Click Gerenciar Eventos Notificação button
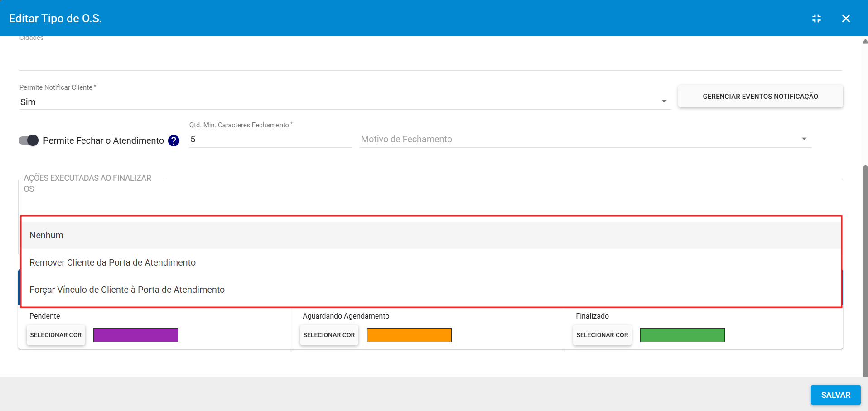The image size is (868, 411). point(760,97)
